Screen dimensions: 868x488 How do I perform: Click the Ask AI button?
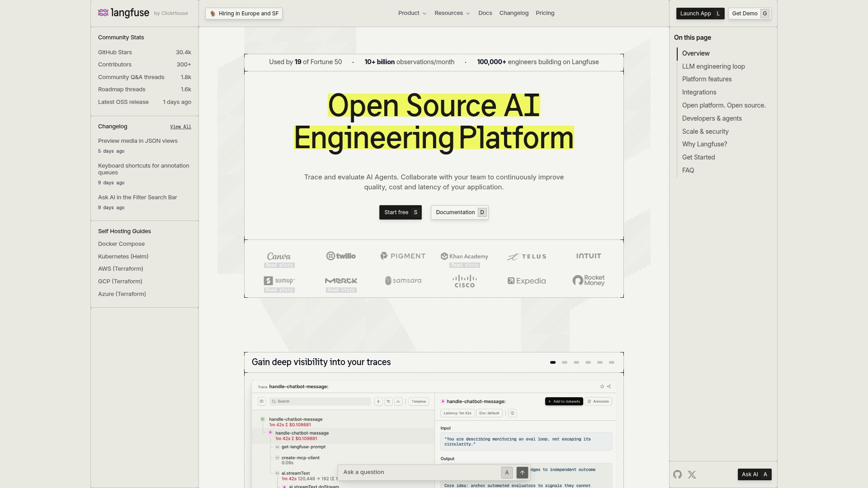(754, 474)
